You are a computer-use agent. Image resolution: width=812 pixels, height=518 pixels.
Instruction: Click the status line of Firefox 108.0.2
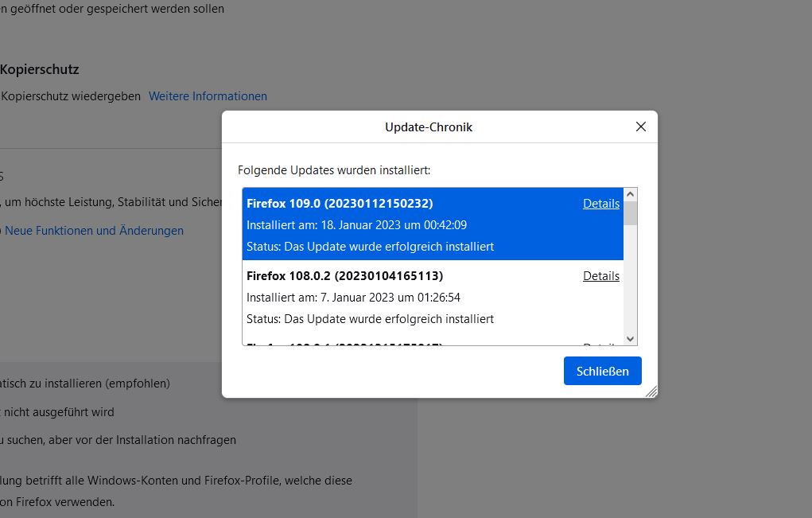370,319
